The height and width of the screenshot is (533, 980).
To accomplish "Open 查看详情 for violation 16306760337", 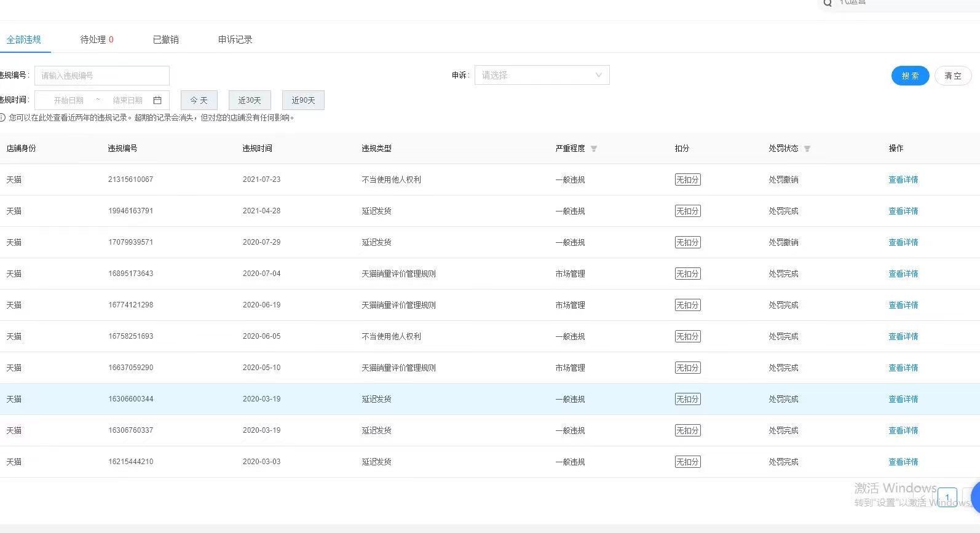I will tap(903, 430).
